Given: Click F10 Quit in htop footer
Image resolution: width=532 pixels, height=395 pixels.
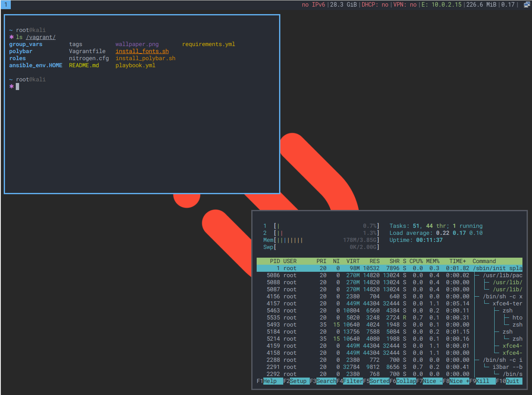Looking at the screenshot, I should tap(509, 381).
